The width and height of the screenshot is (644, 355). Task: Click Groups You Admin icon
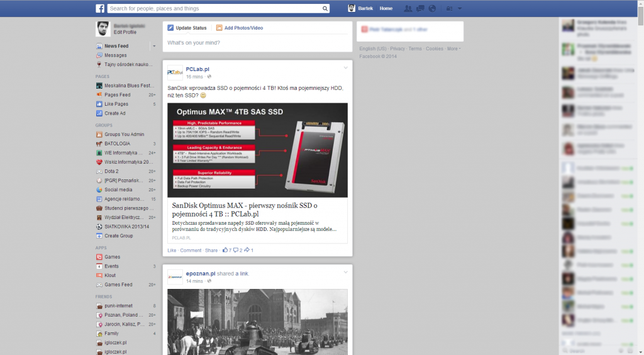[x=99, y=134]
